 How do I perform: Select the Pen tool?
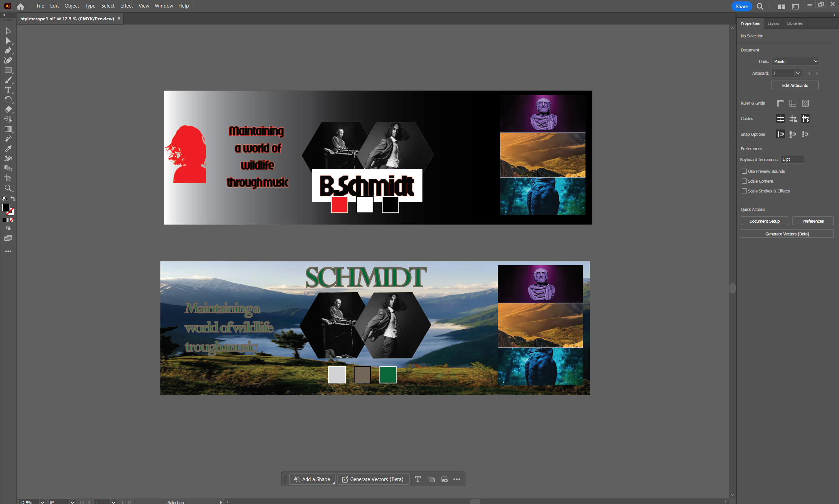tap(8, 50)
